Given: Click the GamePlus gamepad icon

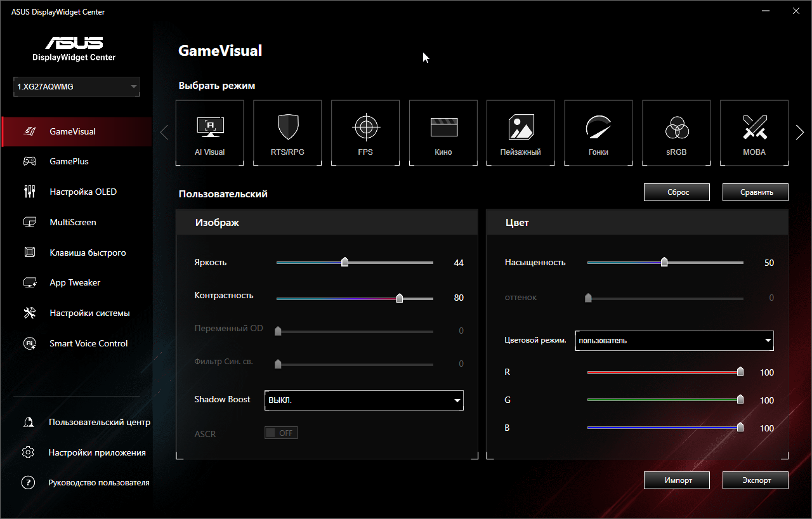Looking at the screenshot, I should [30, 162].
